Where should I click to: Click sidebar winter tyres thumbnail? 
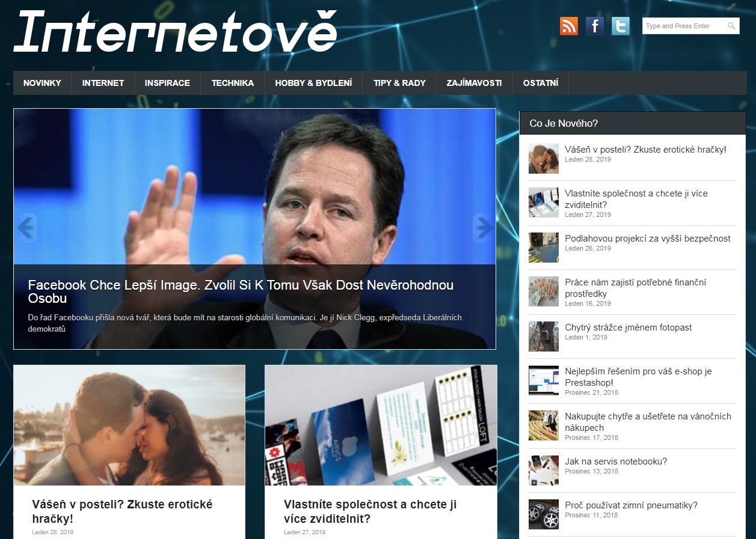click(x=544, y=514)
